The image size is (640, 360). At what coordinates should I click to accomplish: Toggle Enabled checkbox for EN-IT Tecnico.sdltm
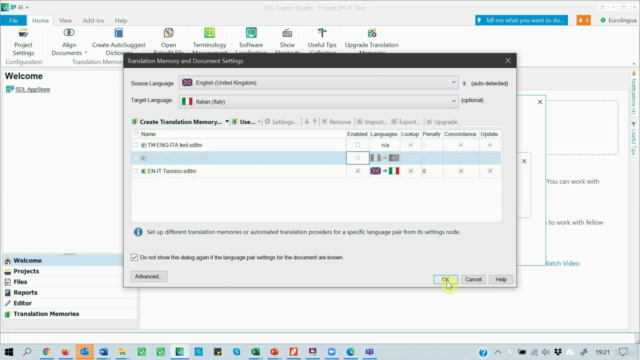pos(358,171)
